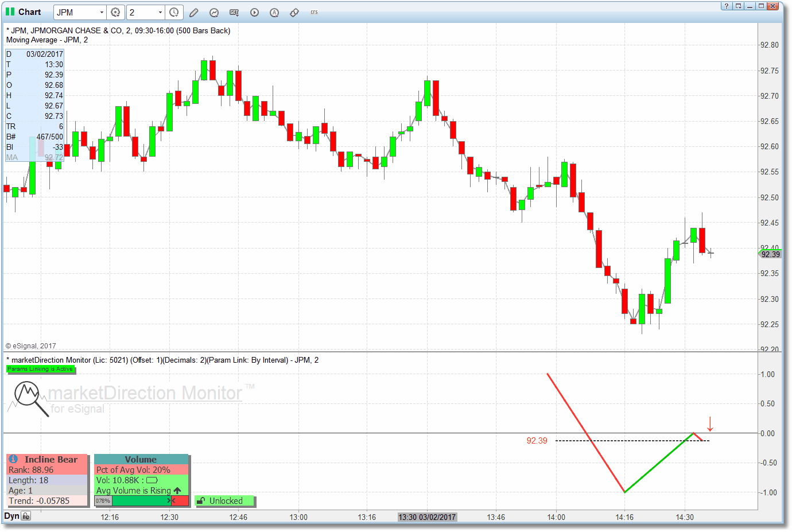Click the eSignal, 2017 copyright text
Viewport: 792px width, 532px height.
[x=31, y=346]
